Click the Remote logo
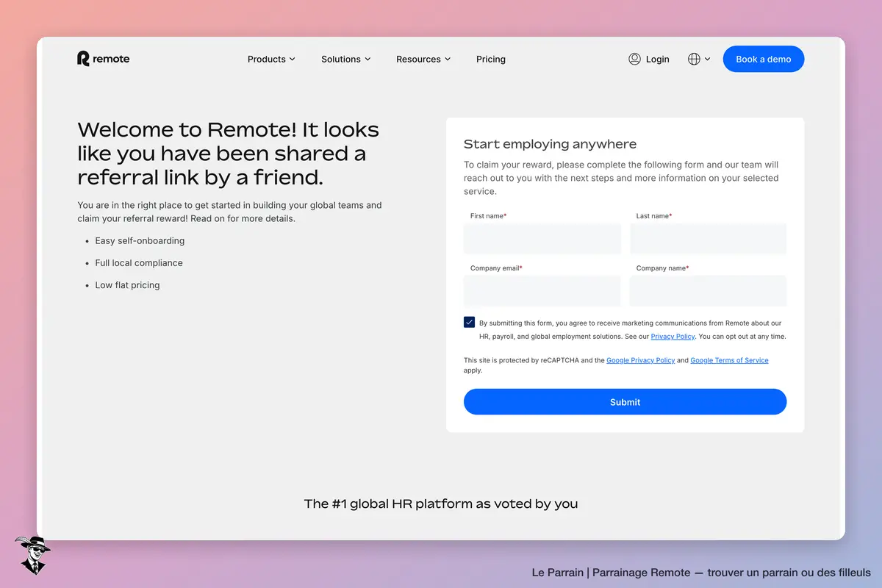The image size is (882, 588). 103,59
